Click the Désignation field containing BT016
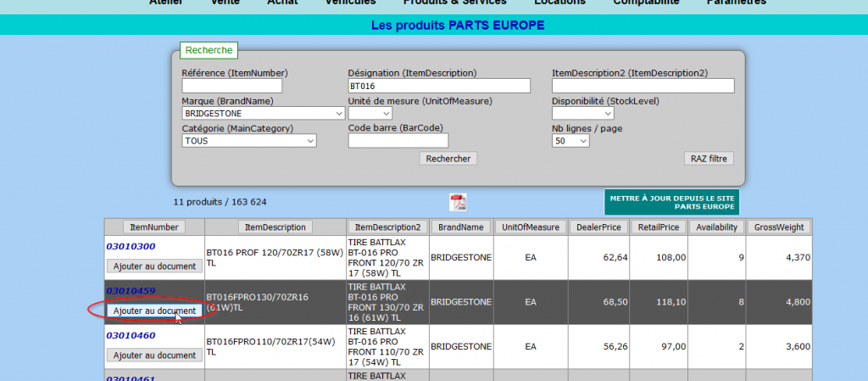Image resolution: width=868 pixels, height=381 pixels. click(x=439, y=86)
